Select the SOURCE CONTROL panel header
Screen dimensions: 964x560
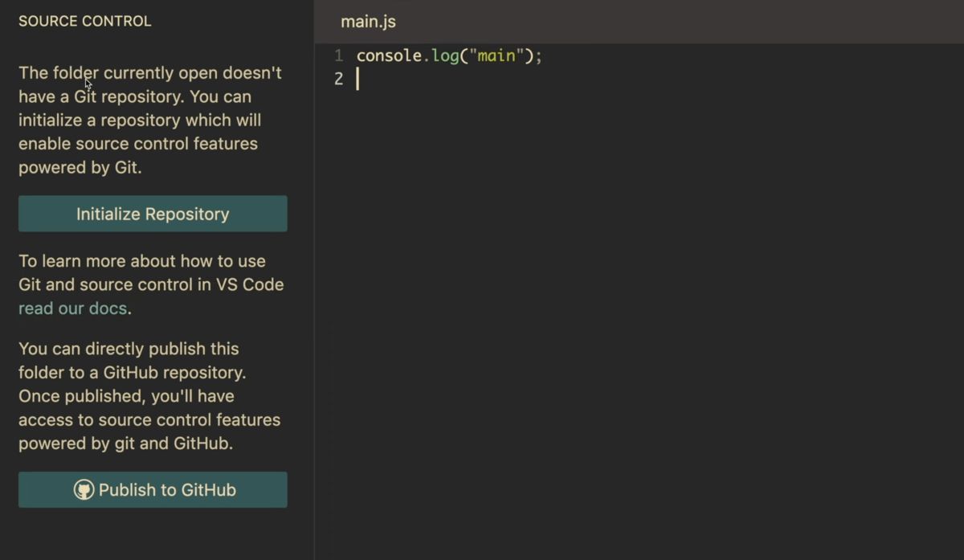[x=84, y=21]
